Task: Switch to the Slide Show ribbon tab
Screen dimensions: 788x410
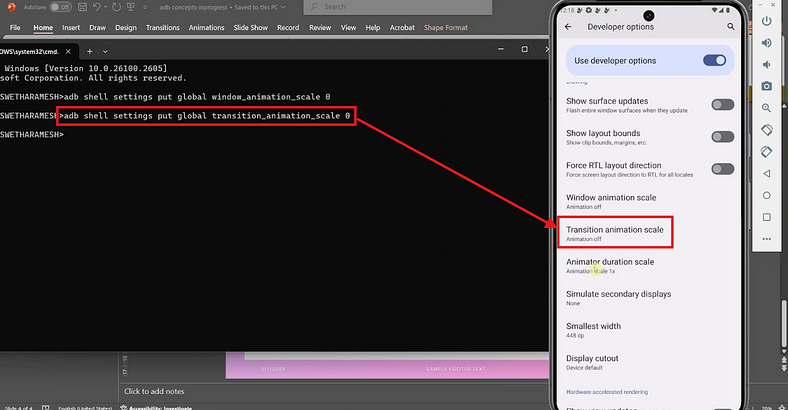Action: (x=250, y=28)
